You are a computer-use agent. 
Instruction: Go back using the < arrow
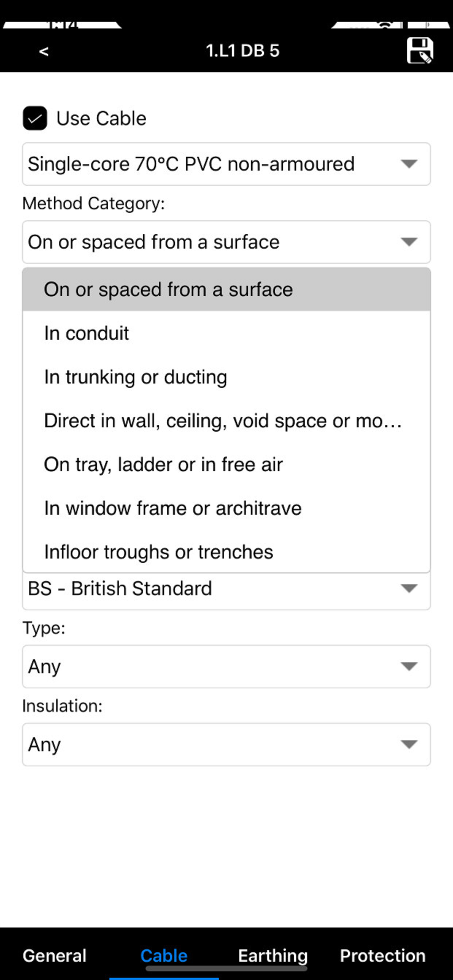(44, 51)
